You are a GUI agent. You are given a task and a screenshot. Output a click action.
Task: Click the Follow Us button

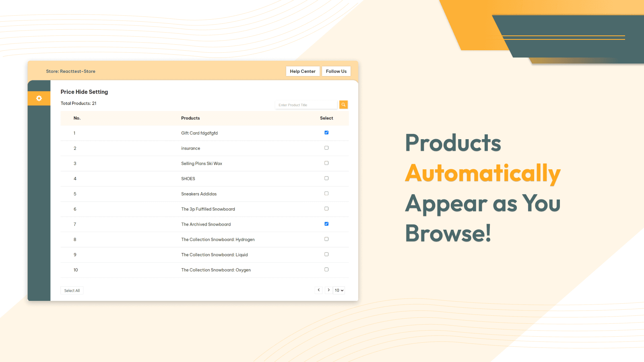coord(336,71)
